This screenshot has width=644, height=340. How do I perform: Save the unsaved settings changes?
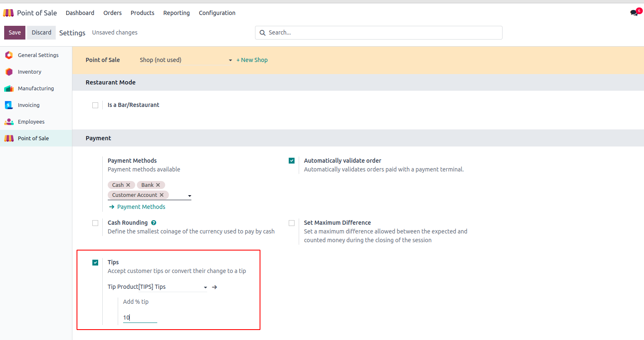click(15, 32)
